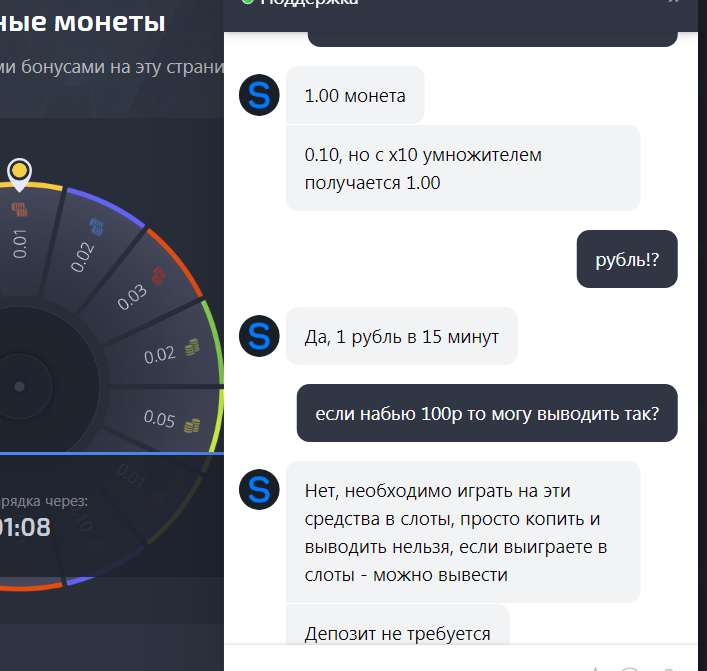
Task: Click the gold coin stack in the 0.05 sector
Action: click(x=192, y=426)
